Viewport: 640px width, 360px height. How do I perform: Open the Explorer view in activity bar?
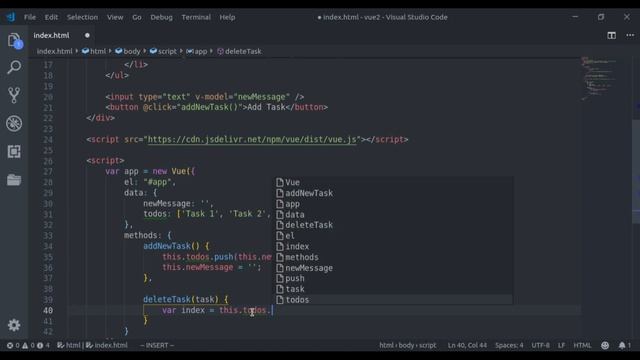14,41
